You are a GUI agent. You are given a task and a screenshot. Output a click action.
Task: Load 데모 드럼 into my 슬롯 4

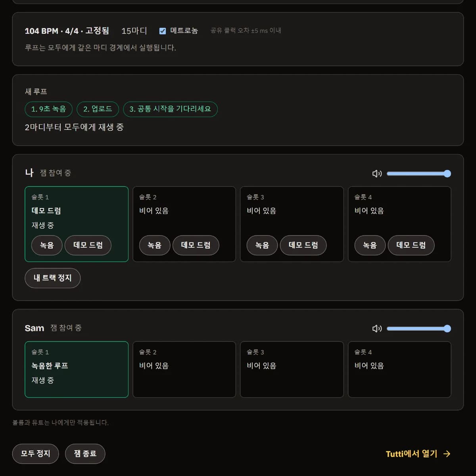coord(411,245)
